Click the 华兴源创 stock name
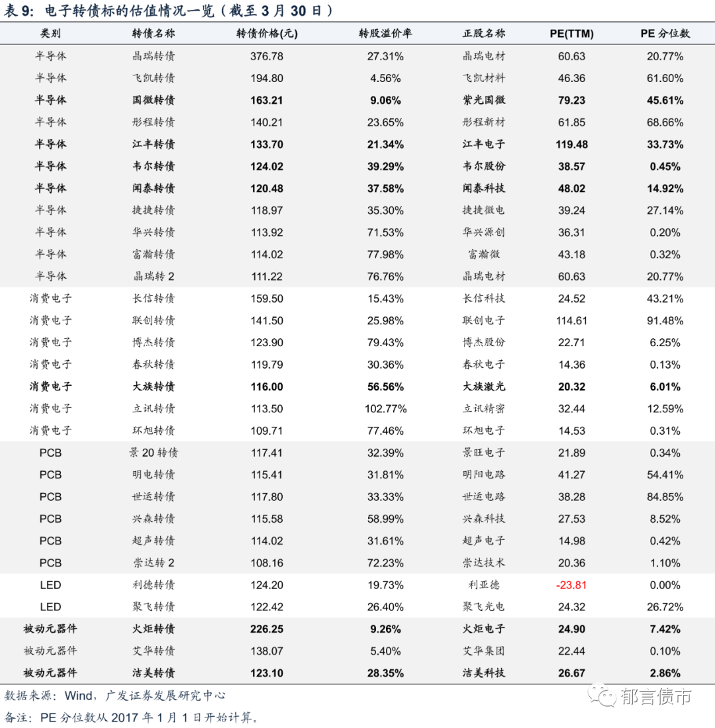 (x=484, y=232)
